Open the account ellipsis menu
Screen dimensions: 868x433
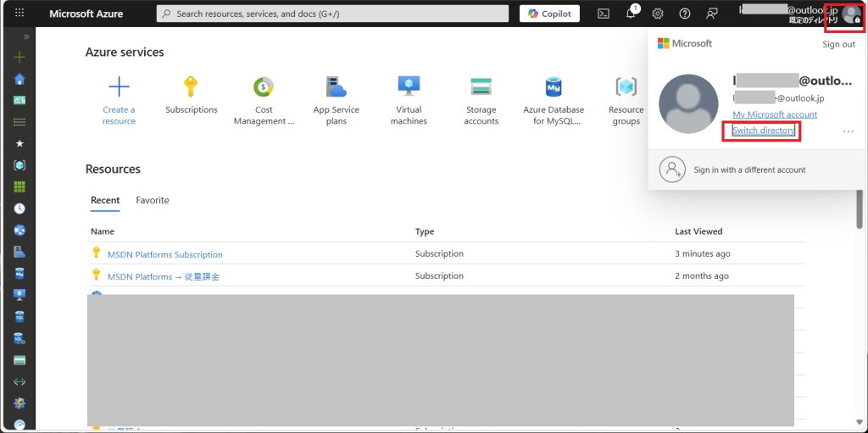point(848,131)
